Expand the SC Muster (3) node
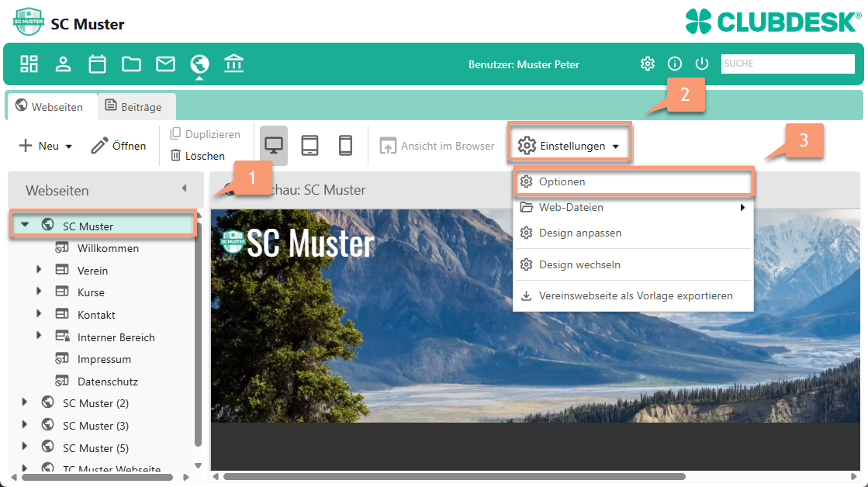 [24, 424]
